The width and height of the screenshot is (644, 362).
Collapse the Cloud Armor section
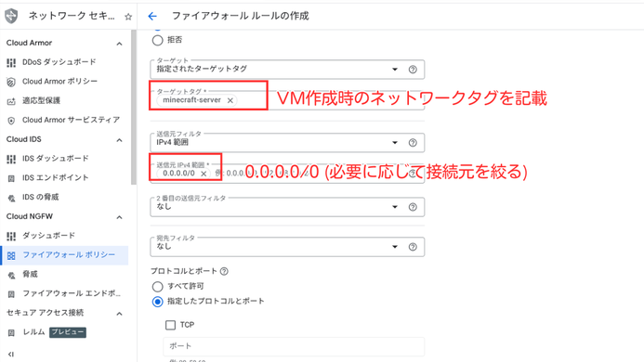point(119,44)
